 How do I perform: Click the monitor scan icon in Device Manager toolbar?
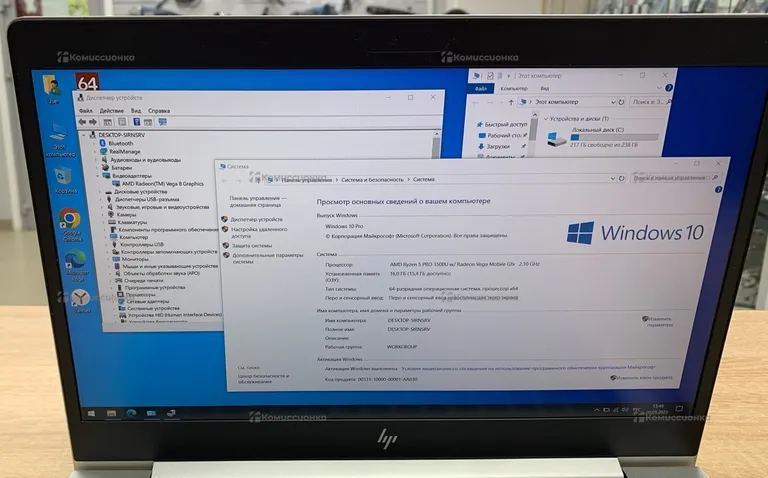[x=163, y=122]
